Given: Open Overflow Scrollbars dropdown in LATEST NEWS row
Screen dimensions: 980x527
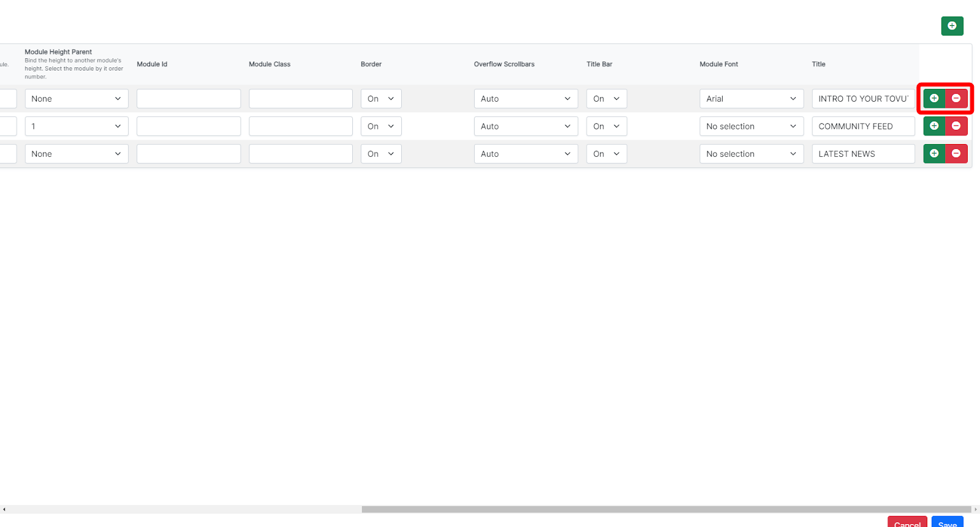Looking at the screenshot, I should pos(526,154).
